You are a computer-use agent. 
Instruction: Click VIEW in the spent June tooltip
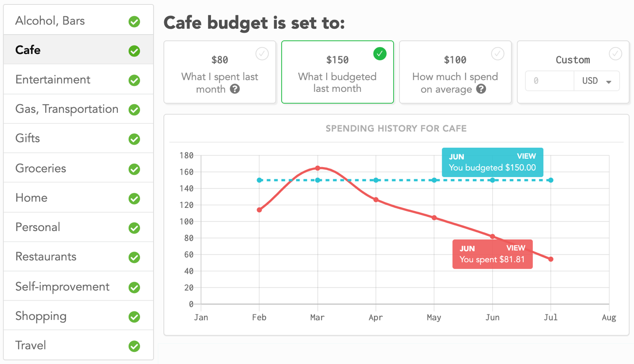pos(516,248)
